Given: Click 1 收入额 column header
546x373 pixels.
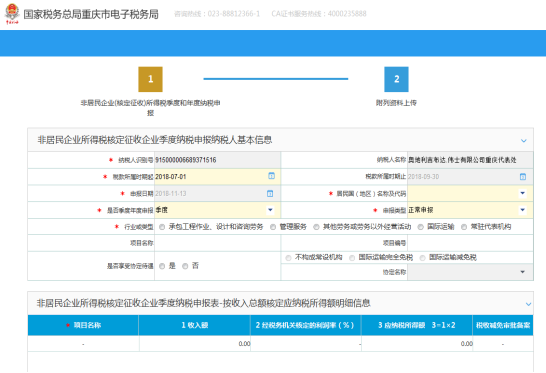Looking at the screenshot, I should 194,325.
